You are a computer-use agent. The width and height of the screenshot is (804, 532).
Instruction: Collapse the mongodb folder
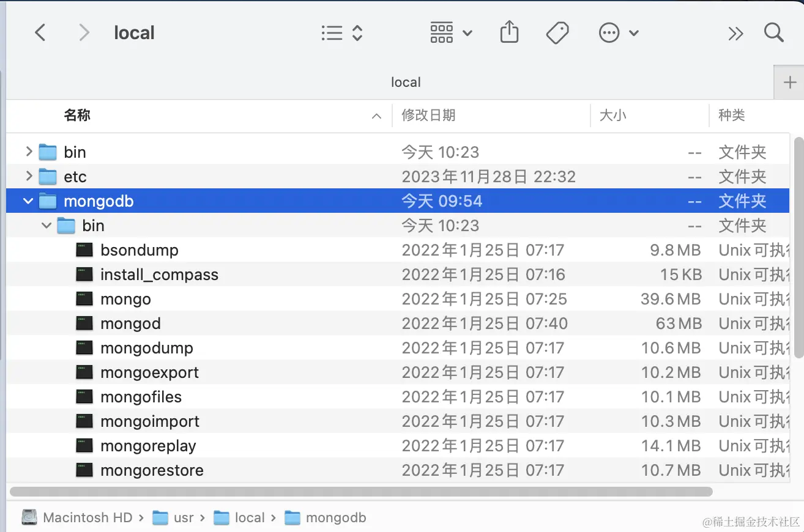pos(28,201)
